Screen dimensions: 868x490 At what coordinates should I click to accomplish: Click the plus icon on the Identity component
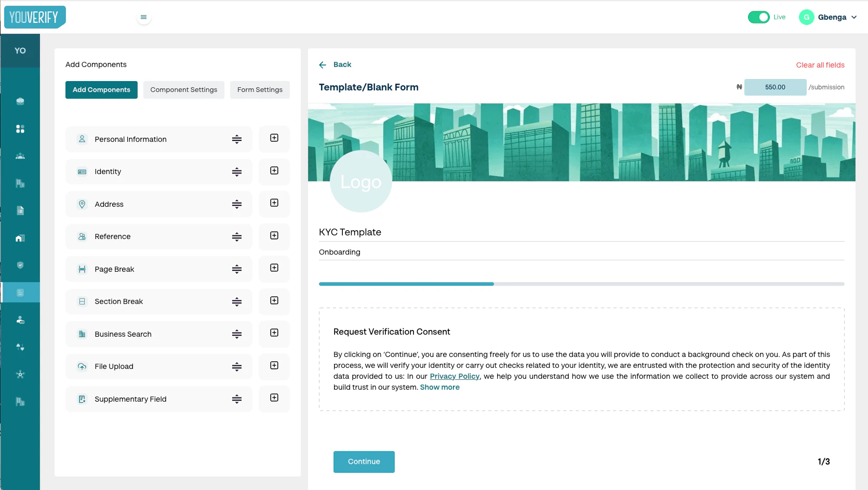[274, 171]
